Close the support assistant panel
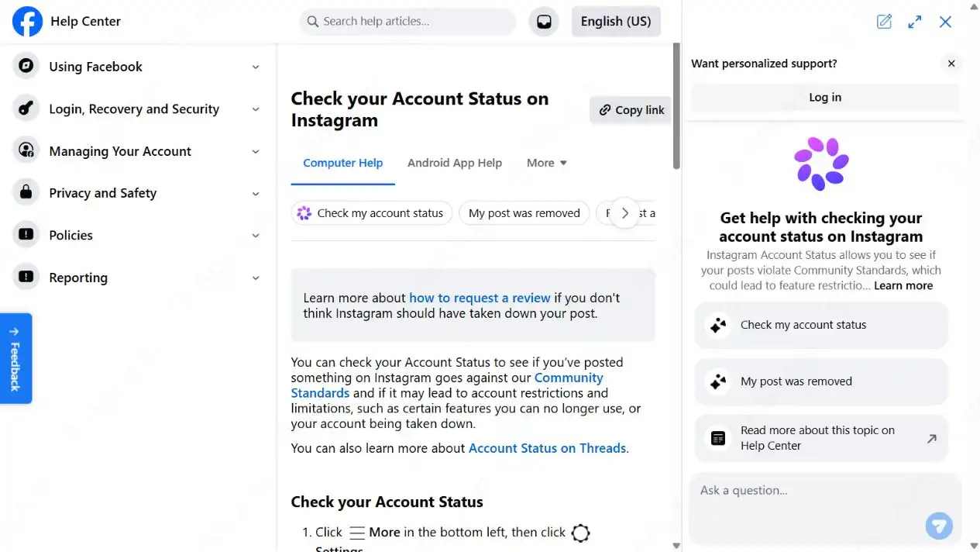Screen dimensions: 980x552 [945, 22]
